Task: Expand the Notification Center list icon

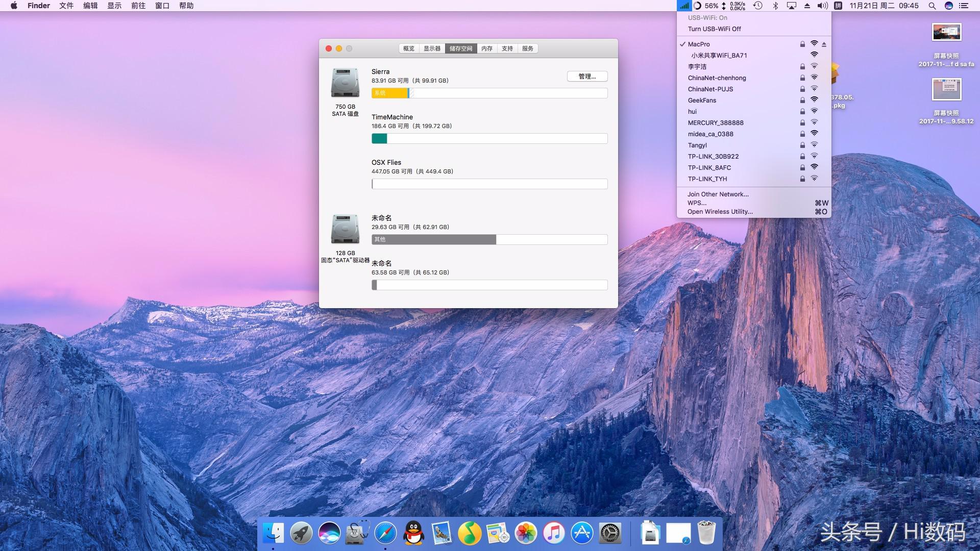Action: pyautogui.click(x=964, y=6)
